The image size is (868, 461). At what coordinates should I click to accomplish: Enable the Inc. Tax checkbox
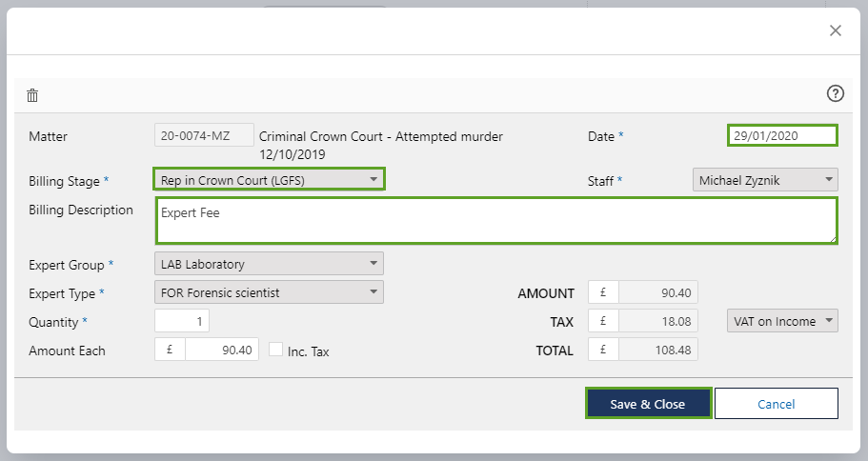coord(276,351)
